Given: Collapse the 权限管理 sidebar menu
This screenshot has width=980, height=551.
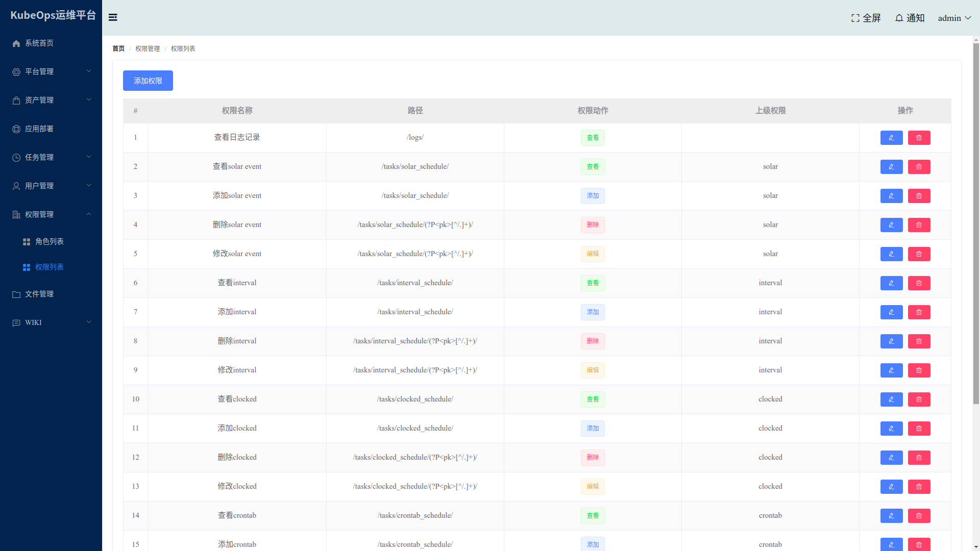Looking at the screenshot, I should 51,214.
